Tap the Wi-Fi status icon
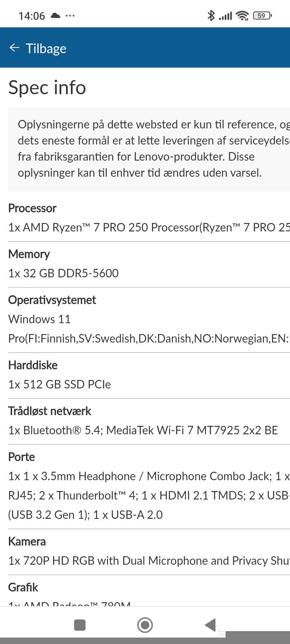Screen dimensions: 290x644 coord(242,16)
